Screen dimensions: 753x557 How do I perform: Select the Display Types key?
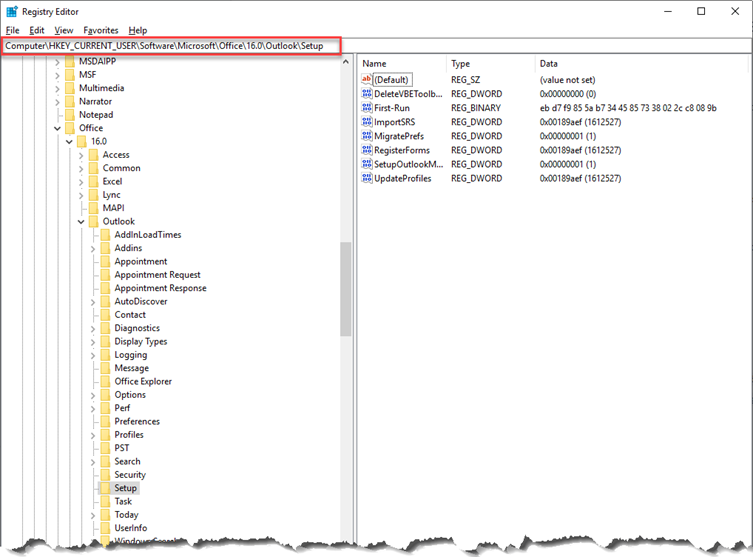141,342
